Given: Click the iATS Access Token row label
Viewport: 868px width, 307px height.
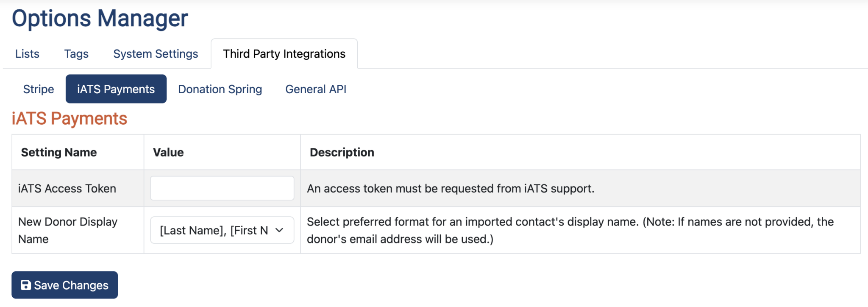Looking at the screenshot, I should pyautogui.click(x=67, y=188).
